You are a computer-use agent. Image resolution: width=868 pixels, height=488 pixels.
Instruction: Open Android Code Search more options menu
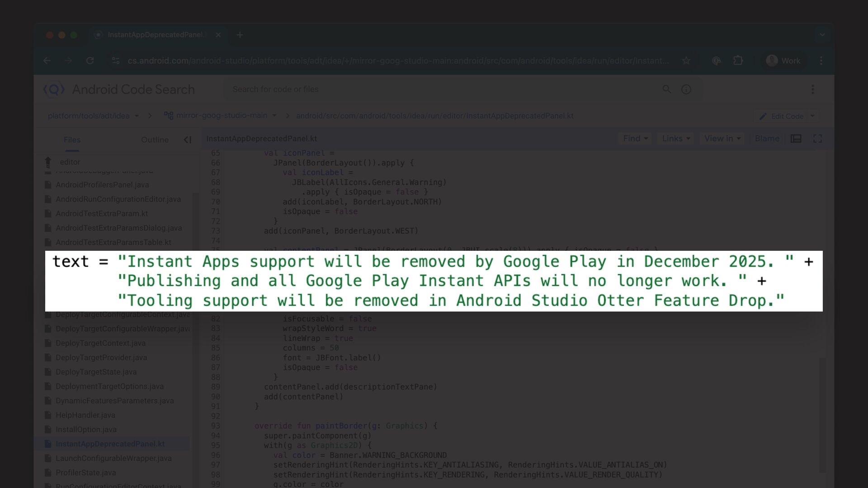[812, 89]
